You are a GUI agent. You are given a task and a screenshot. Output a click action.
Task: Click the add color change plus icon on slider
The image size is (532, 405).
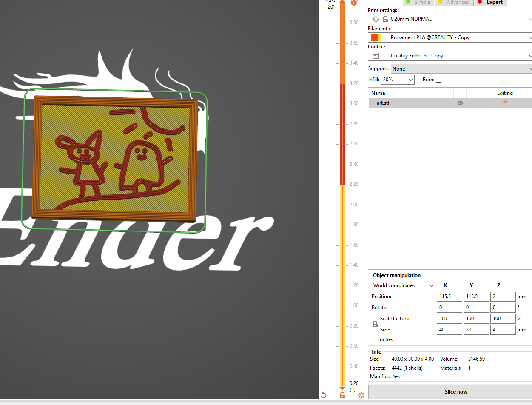coord(353,3)
